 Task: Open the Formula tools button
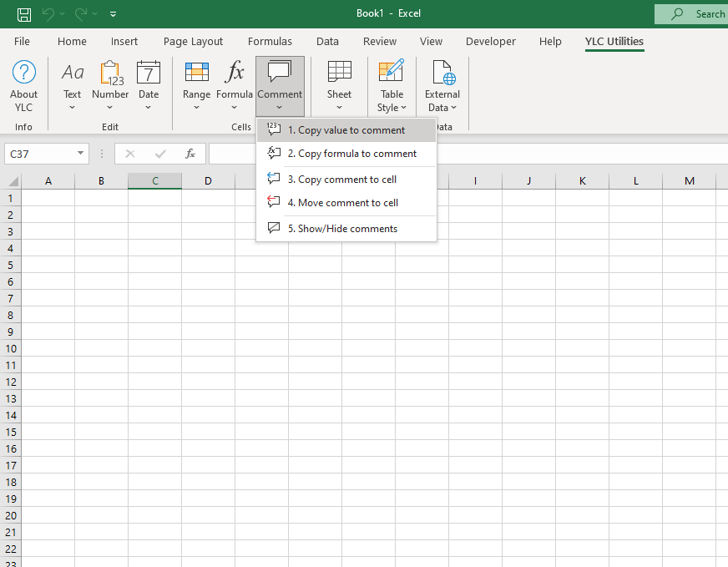[x=235, y=86]
